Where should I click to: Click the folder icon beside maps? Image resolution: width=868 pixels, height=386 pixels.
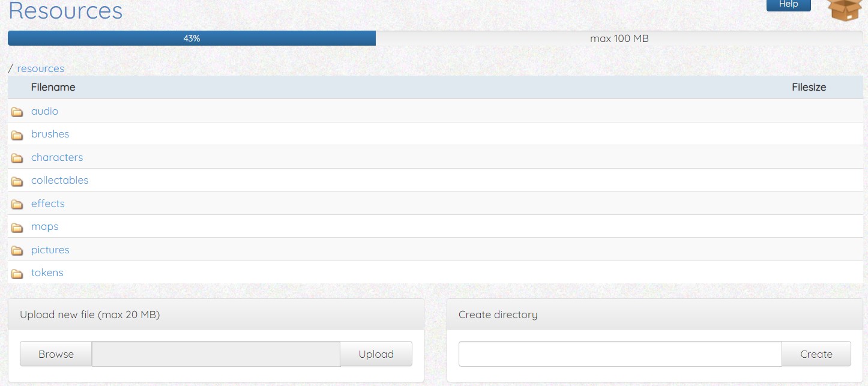pos(17,227)
